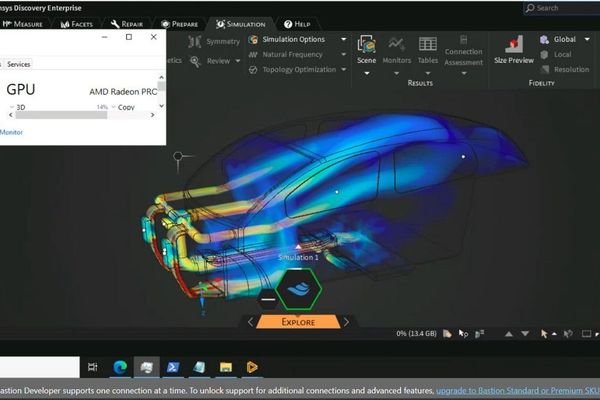600x400 pixels.
Task: Expand the arrow under Scene
Action: click(367, 73)
